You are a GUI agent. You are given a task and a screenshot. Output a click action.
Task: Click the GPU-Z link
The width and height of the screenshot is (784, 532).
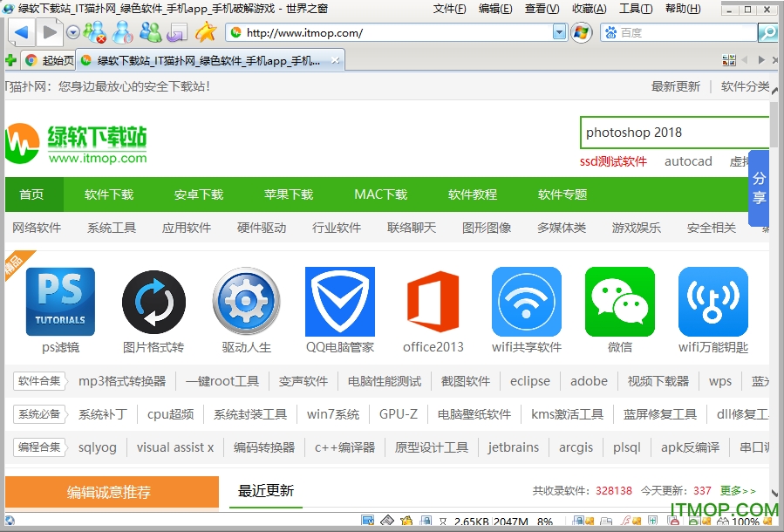pos(399,414)
